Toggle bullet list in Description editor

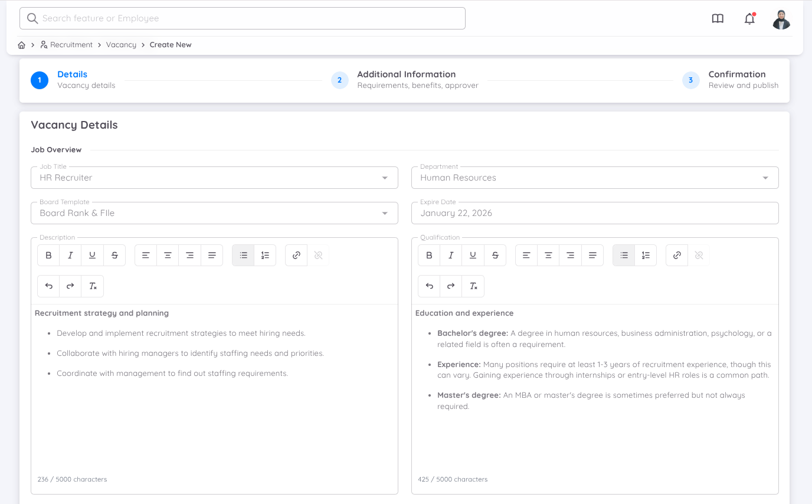tap(243, 256)
